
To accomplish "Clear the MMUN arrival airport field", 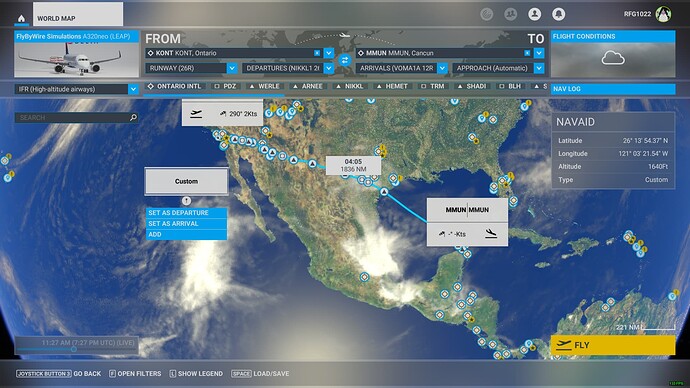I will (x=527, y=53).
